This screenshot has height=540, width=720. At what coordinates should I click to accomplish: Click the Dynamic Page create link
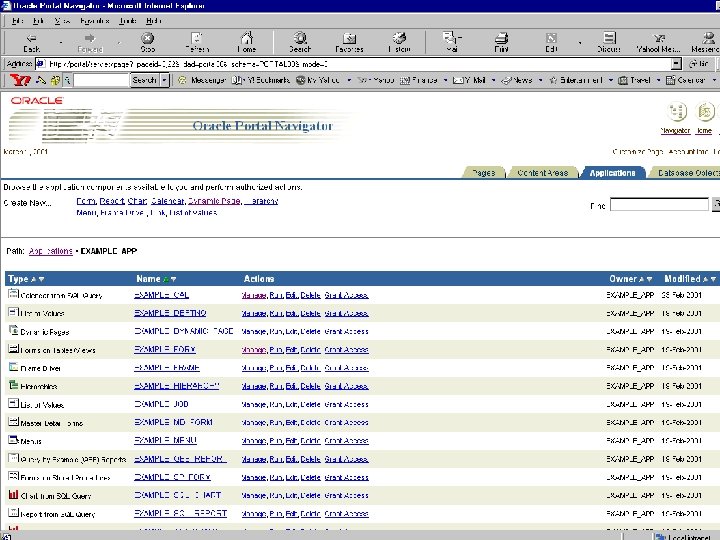(214, 201)
